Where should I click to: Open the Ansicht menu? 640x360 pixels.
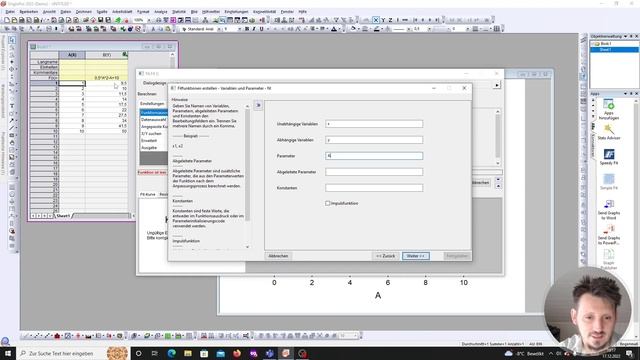(x=49, y=12)
